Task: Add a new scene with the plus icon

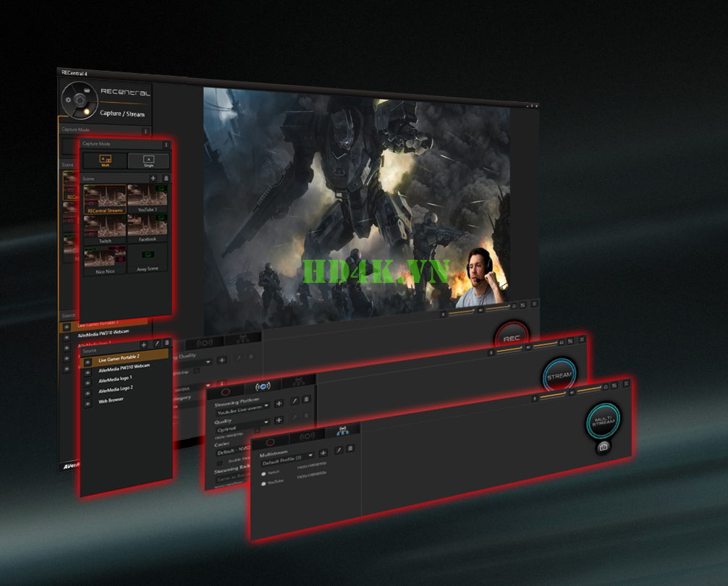Action: (153, 179)
